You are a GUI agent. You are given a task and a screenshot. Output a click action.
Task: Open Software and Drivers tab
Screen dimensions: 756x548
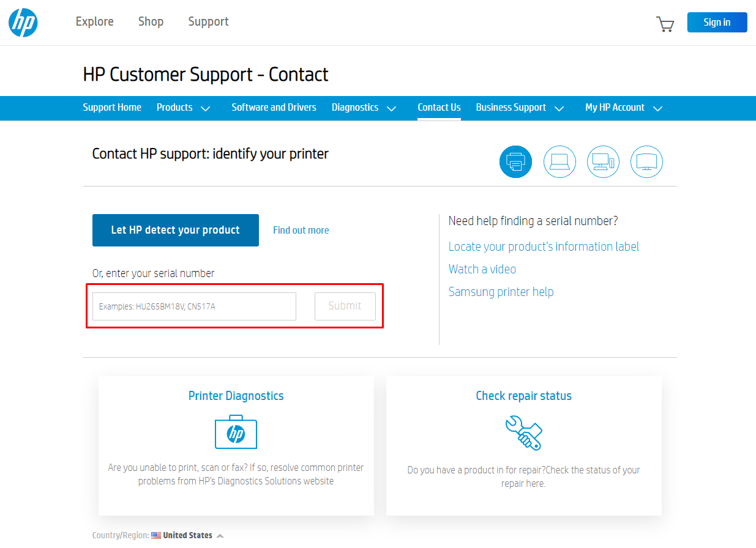(x=274, y=108)
